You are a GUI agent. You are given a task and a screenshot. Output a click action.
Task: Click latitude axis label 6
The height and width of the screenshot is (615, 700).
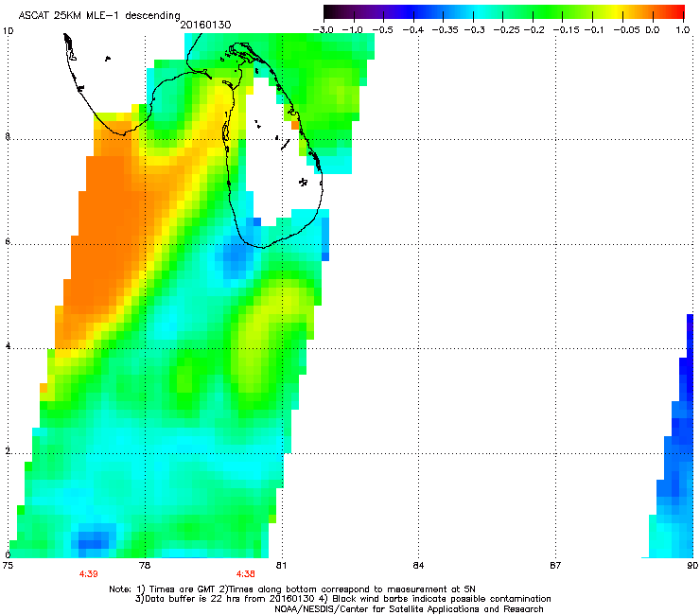click(8, 241)
